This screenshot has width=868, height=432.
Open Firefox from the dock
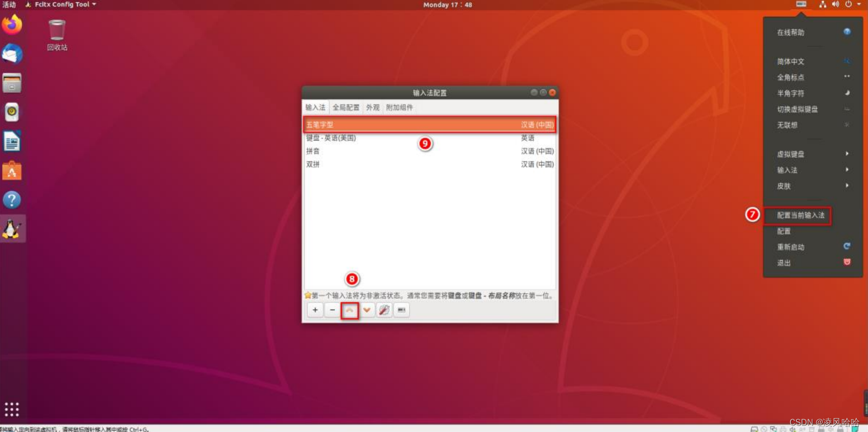point(12,25)
